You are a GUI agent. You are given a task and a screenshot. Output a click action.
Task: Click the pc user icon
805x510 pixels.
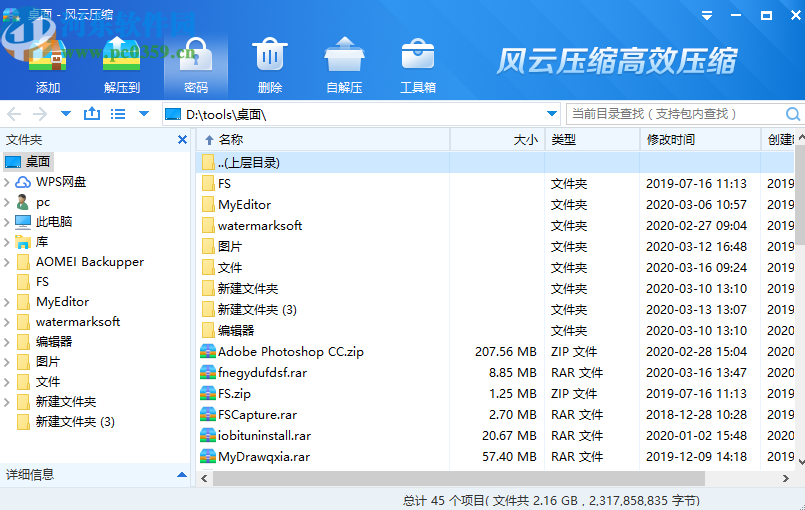point(23,202)
